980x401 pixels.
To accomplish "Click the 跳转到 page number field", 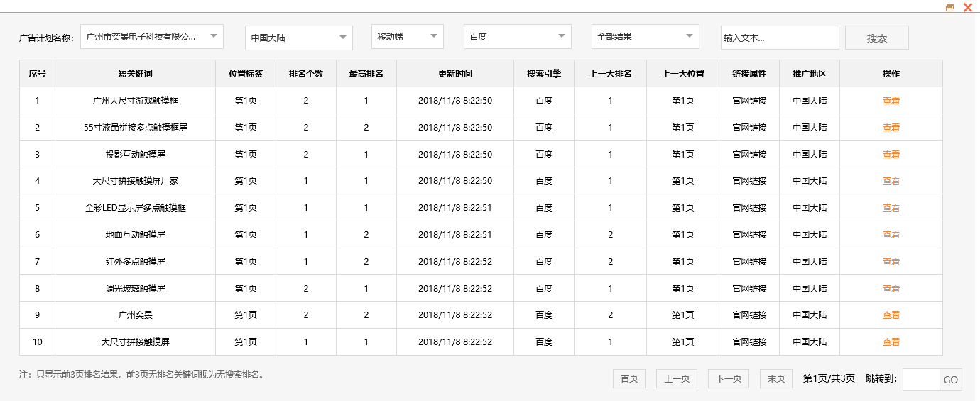I will coord(921,380).
